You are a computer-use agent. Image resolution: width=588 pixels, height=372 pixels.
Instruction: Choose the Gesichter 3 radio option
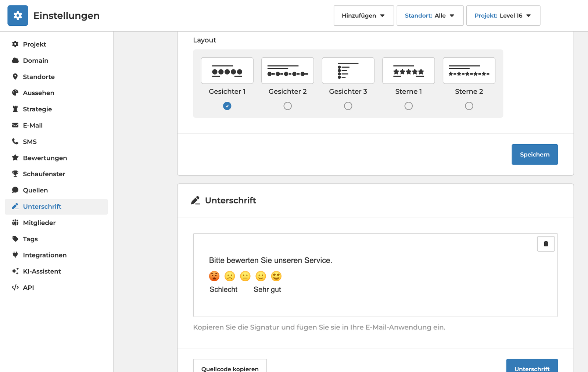(348, 106)
